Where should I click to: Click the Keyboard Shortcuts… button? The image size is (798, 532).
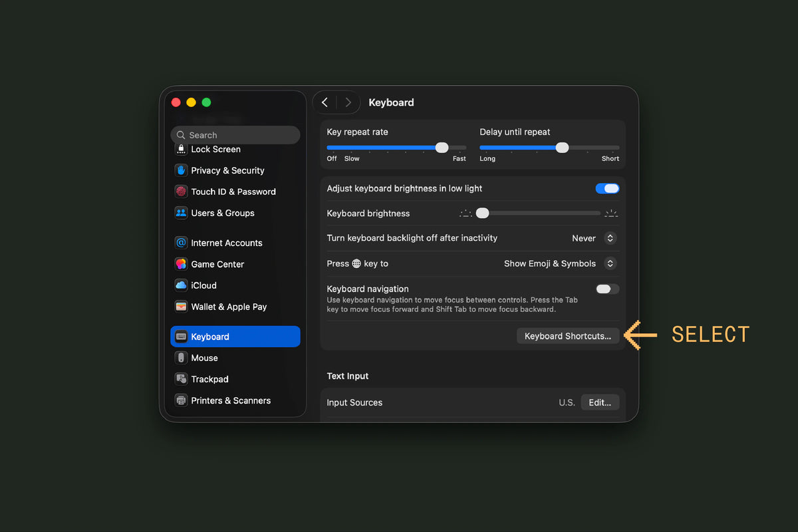[x=568, y=336]
